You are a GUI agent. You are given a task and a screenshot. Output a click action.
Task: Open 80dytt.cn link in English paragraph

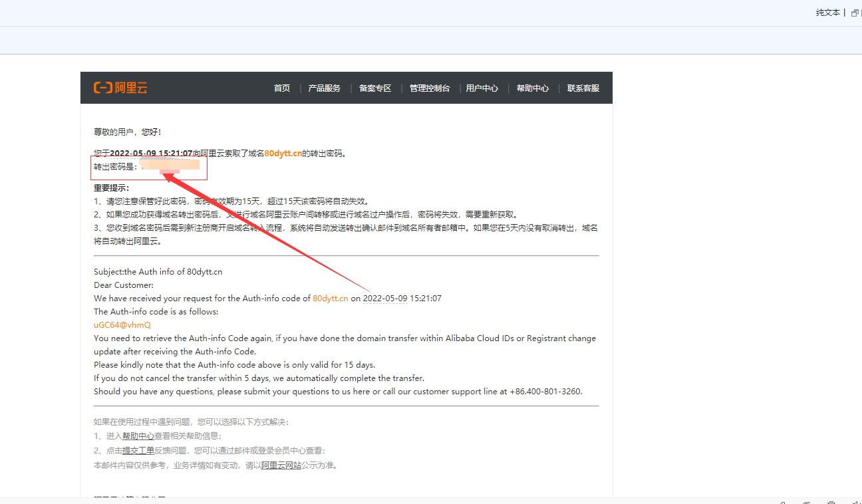(x=331, y=299)
